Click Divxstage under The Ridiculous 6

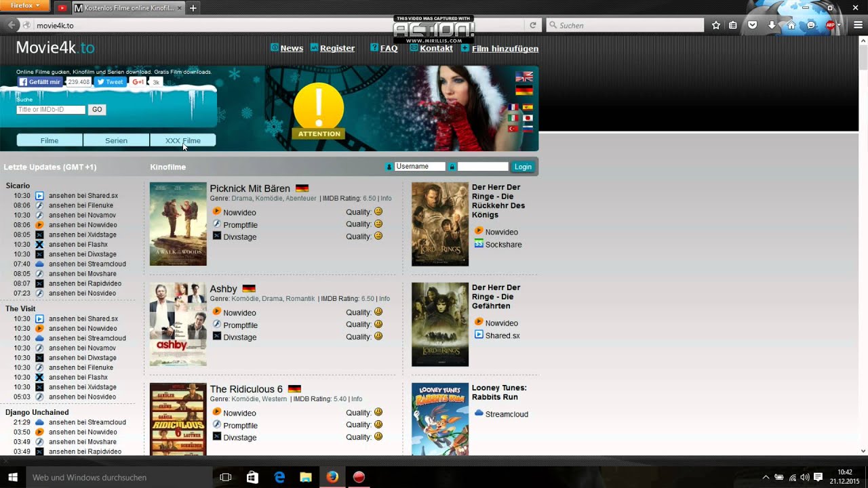click(240, 438)
